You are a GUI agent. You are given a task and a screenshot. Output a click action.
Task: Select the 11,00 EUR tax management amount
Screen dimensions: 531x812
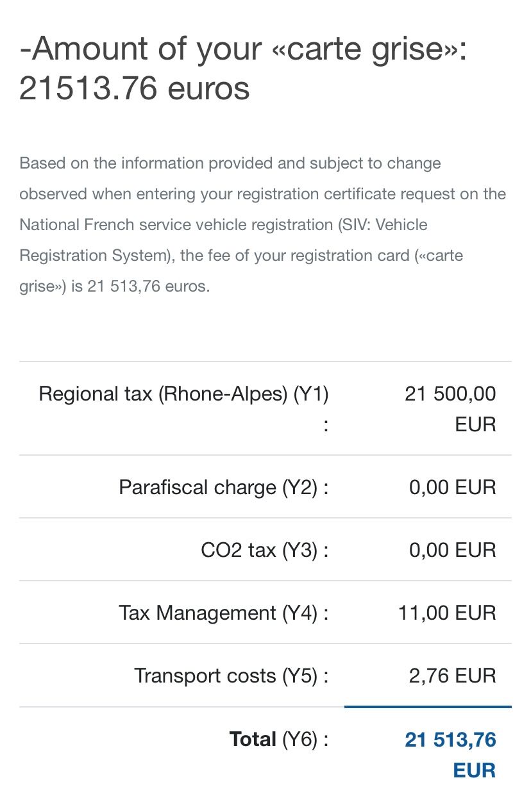pyautogui.click(x=448, y=613)
